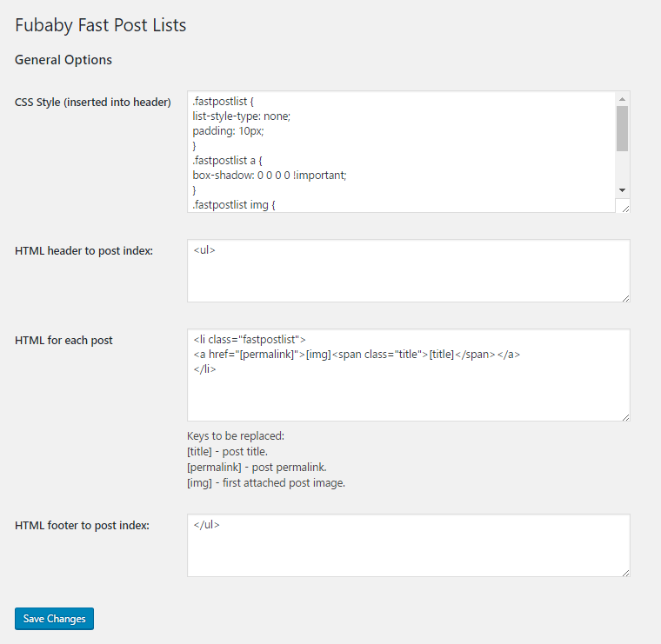This screenshot has height=644, width=661.
Task: Click the "HTML footer to post index:" label
Action: coord(82,525)
